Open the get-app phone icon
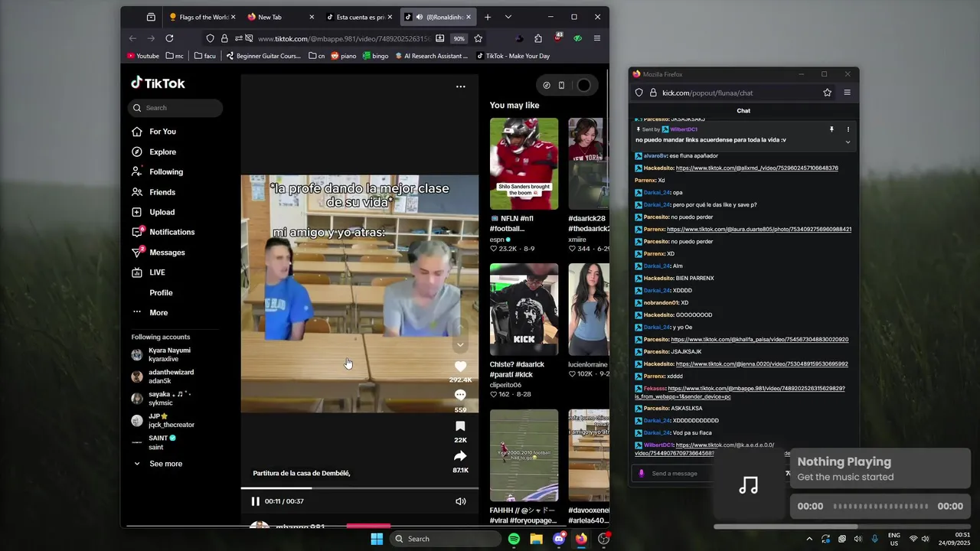980x551 pixels. pos(561,85)
